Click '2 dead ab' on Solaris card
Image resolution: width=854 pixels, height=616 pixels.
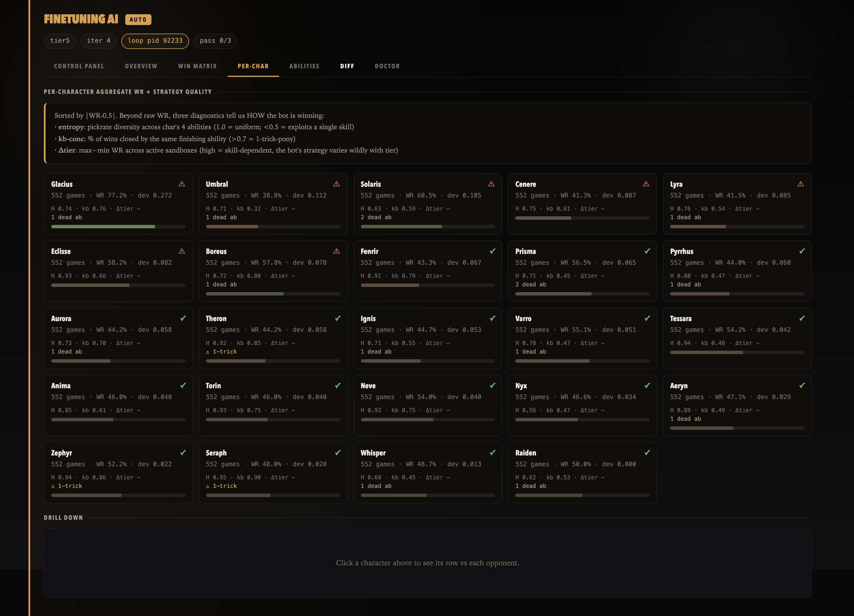(376, 217)
